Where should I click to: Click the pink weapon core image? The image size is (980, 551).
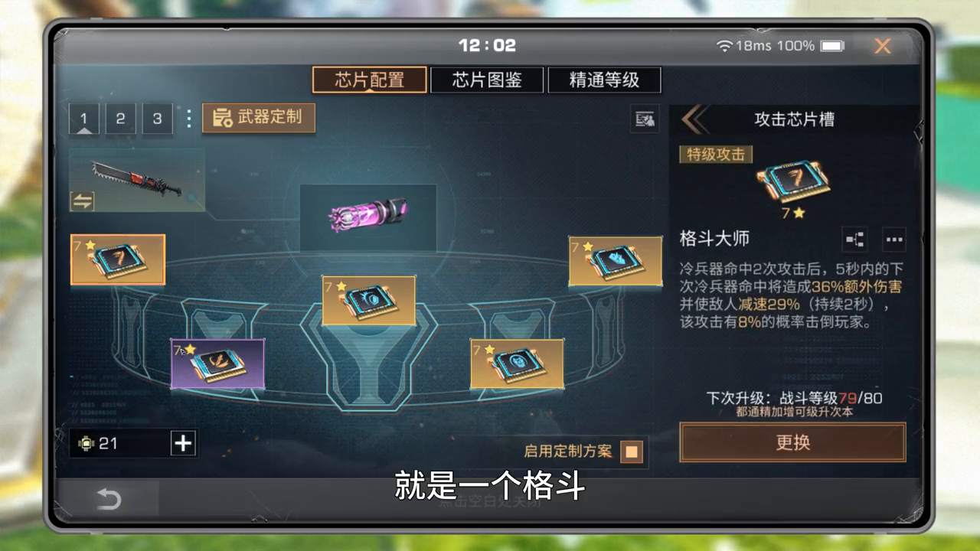pos(368,217)
